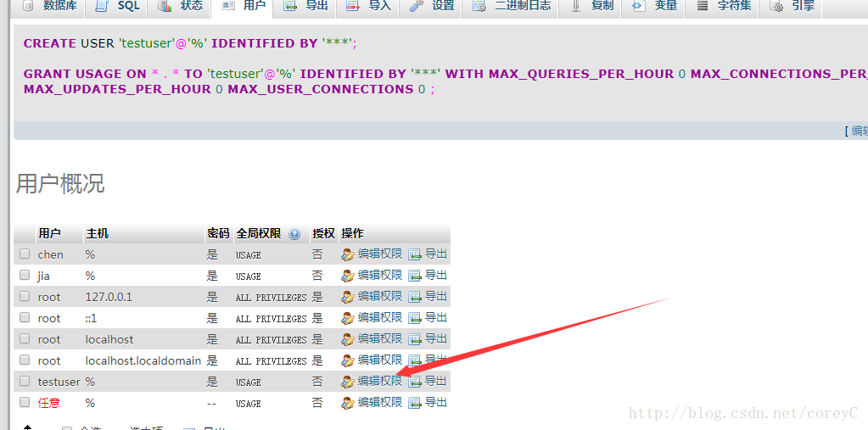This screenshot has height=430, width=868.
Task: Click edit privileges icon for root localhost
Action: pos(348,339)
